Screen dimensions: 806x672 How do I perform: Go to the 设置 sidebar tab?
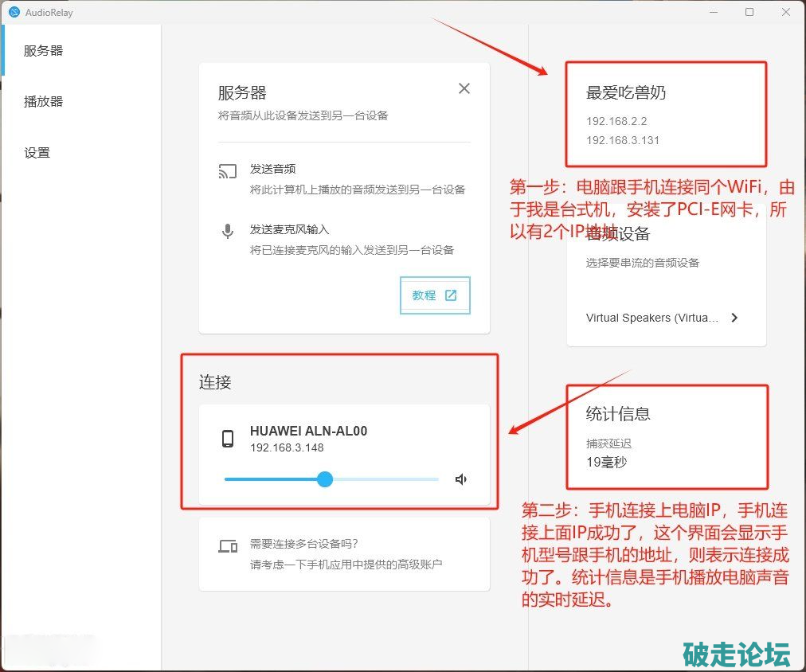(x=37, y=152)
